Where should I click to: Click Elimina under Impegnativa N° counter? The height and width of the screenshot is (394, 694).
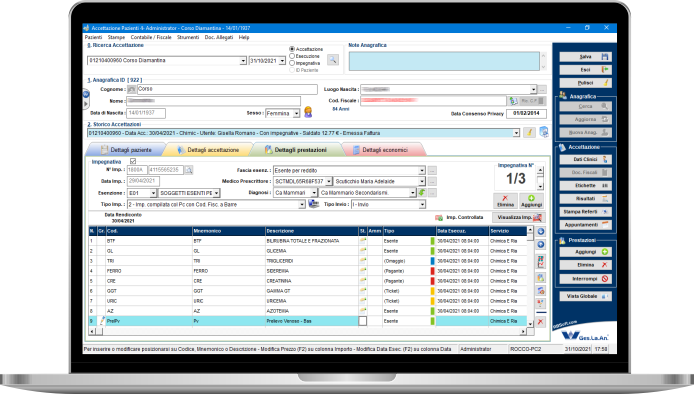pyautogui.click(x=505, y=201)
